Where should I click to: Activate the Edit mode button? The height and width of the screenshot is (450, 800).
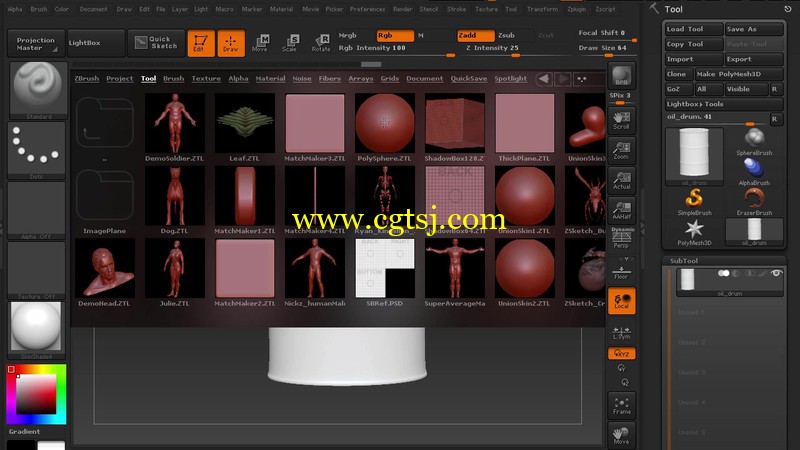point(201,43)
